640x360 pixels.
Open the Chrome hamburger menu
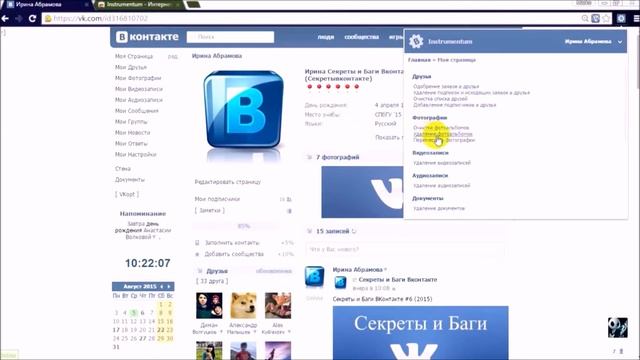coord(636,18)
